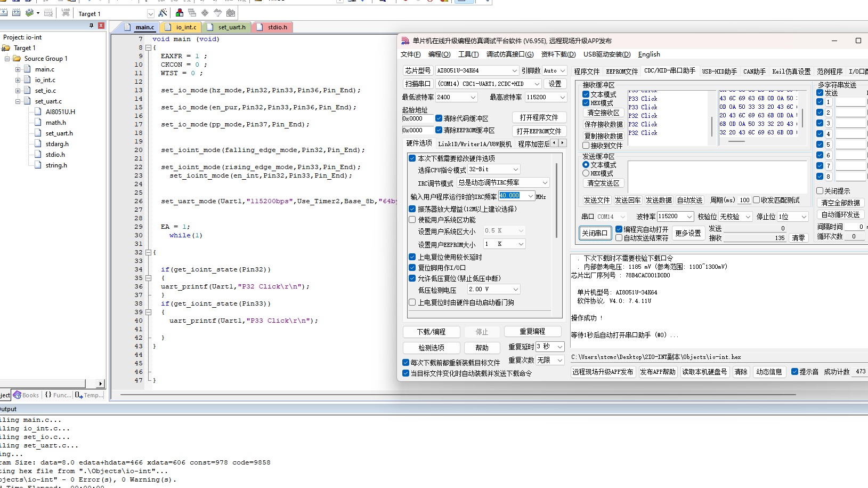The height and width of the screenshot is (488, 868).
Task: Click the io_int.c file icon in project tree
Action: pyautogui.click(x=27, y=80)
